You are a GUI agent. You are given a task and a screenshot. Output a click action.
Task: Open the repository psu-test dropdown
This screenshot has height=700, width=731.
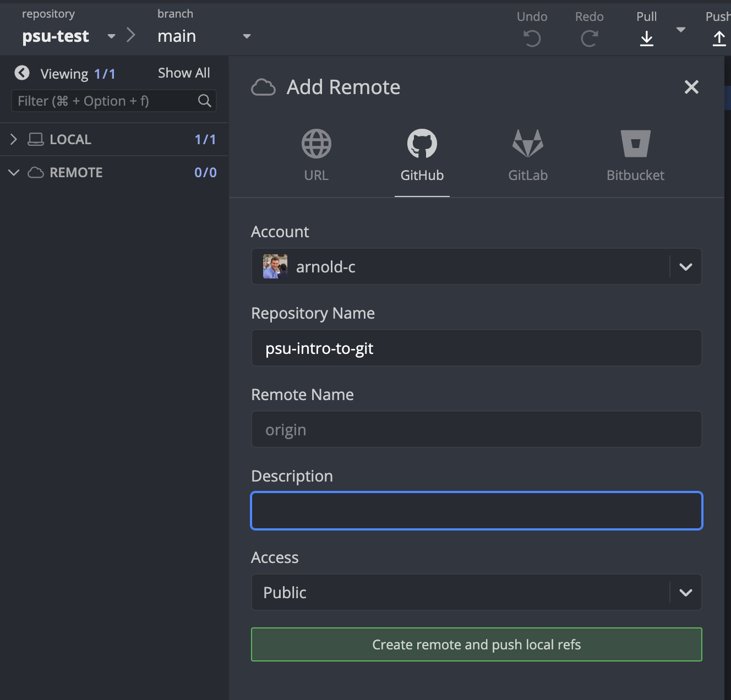coord(111,36)
